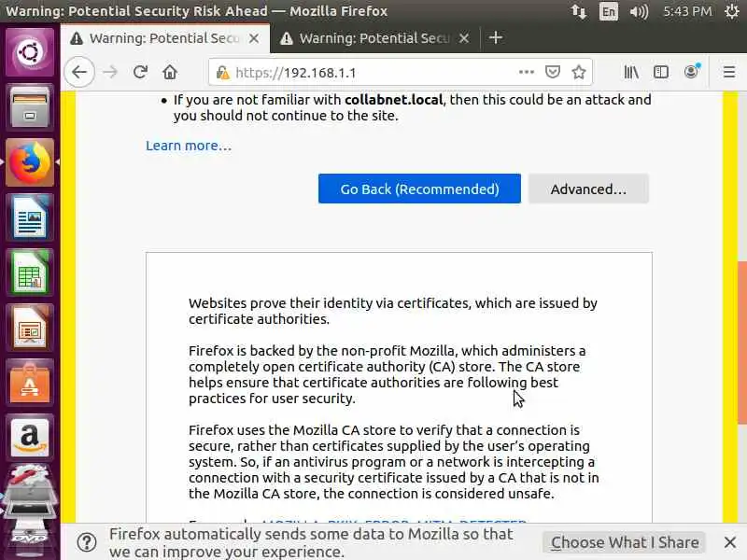747x560 pixels.
Task: Open Ubuntu dash search icon
Action: [30, 52]
